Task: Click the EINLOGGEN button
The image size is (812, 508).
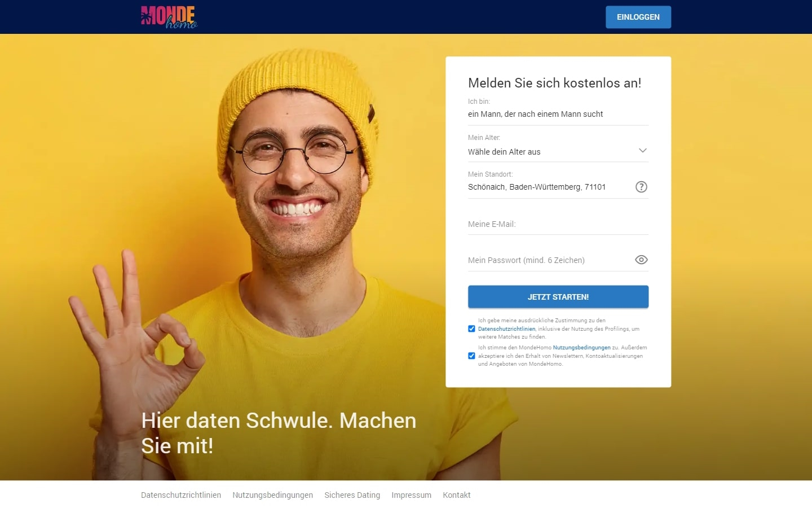Action: [638, 17]
